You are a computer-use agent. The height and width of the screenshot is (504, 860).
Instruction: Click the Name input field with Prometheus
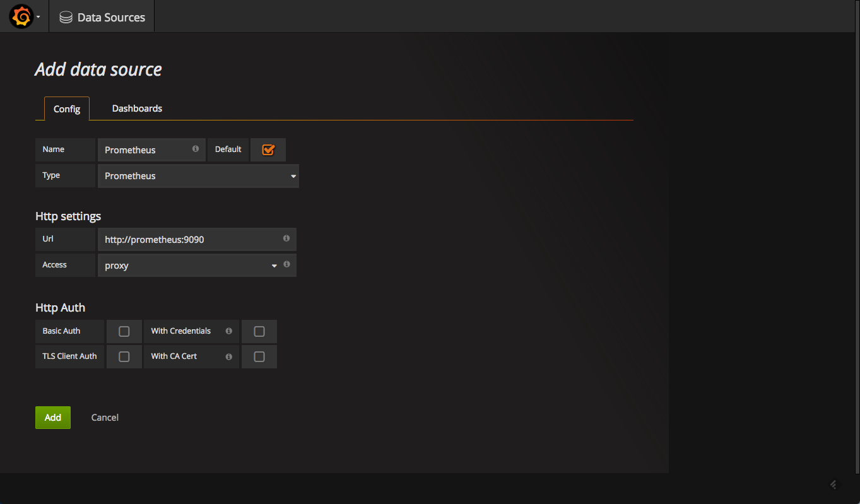(151, 150)
